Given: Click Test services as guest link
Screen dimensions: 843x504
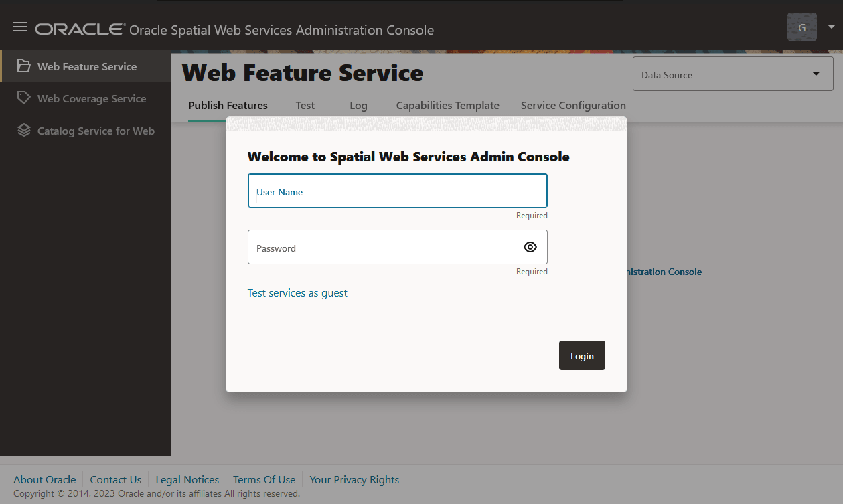Looking at the screenshot, I should [x=297, y=293].
